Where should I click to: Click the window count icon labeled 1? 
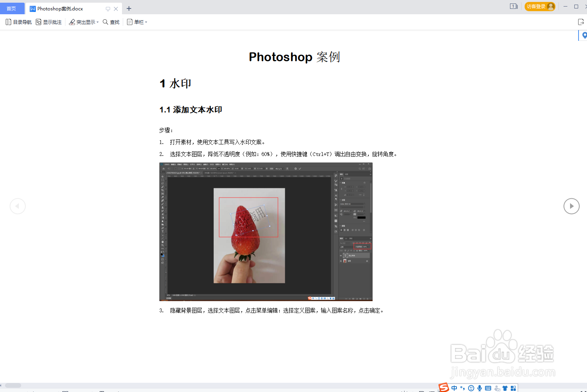514,6
